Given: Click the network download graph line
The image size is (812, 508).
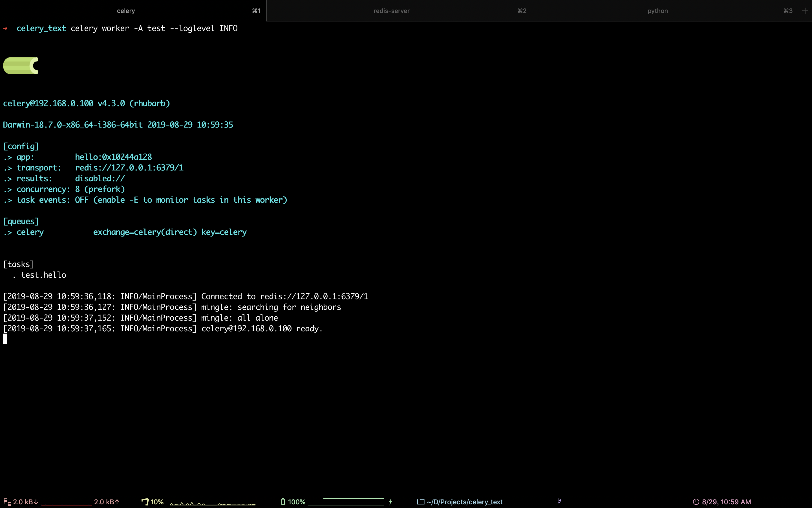Looking at the screenshot, I should [67, 504].
